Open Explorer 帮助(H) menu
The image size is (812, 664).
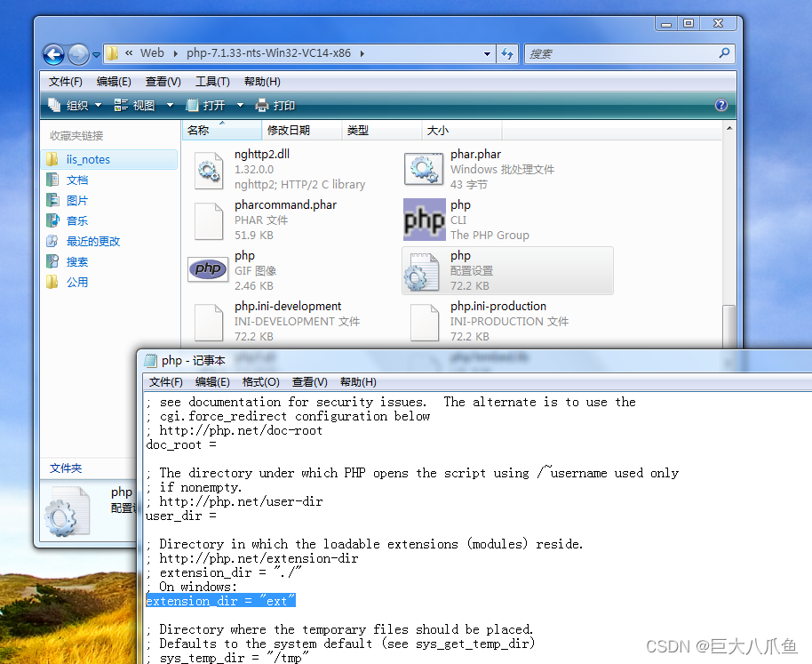pos(262,82)
